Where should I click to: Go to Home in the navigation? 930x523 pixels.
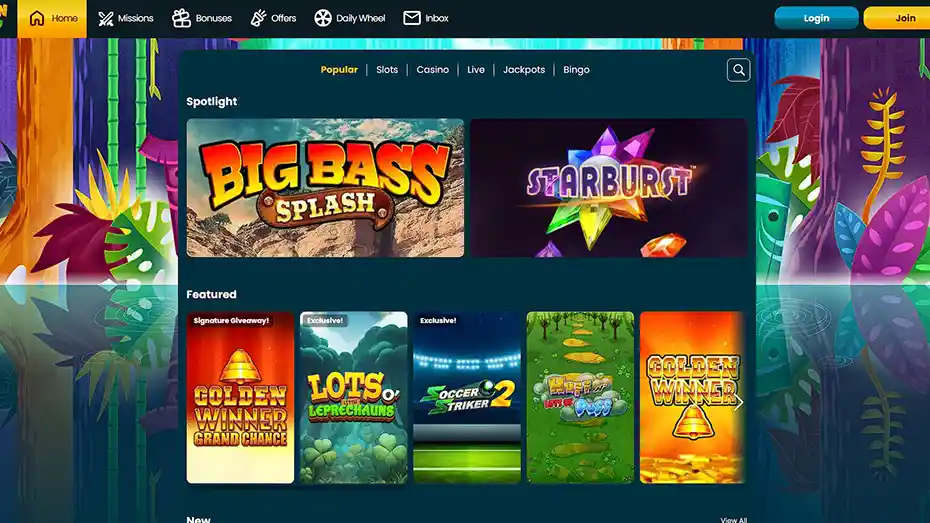52,18
